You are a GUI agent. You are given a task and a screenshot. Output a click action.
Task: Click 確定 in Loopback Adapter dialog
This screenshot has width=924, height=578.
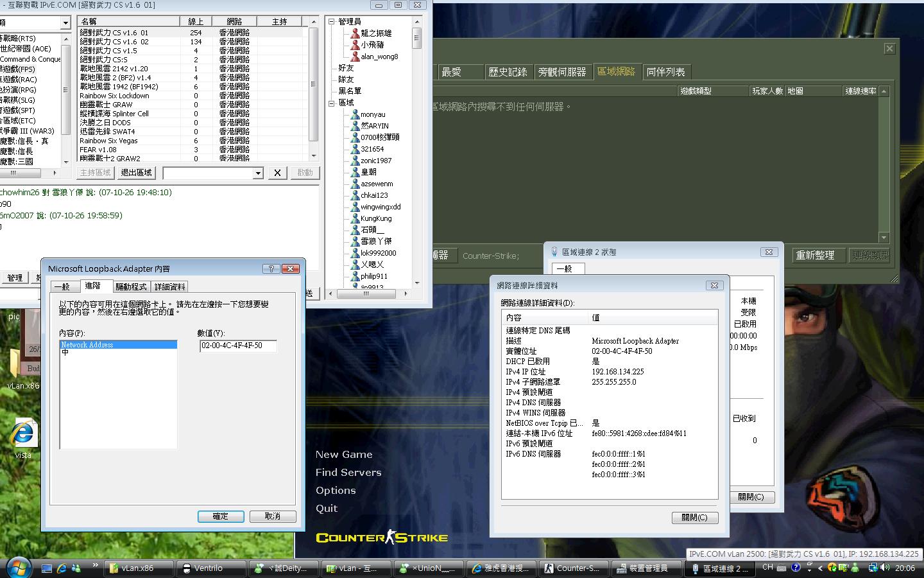[220, 516]
